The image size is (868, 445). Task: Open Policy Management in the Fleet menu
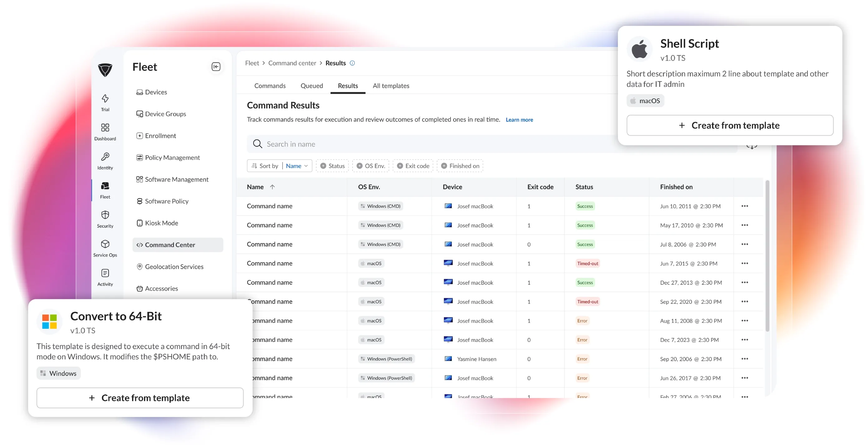[168, 157]
